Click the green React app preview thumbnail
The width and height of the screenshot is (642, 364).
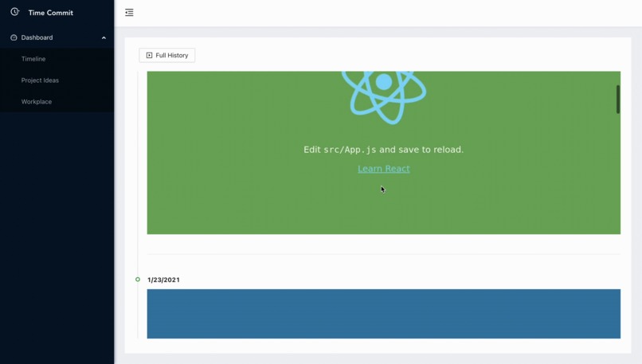coord(384,153)
